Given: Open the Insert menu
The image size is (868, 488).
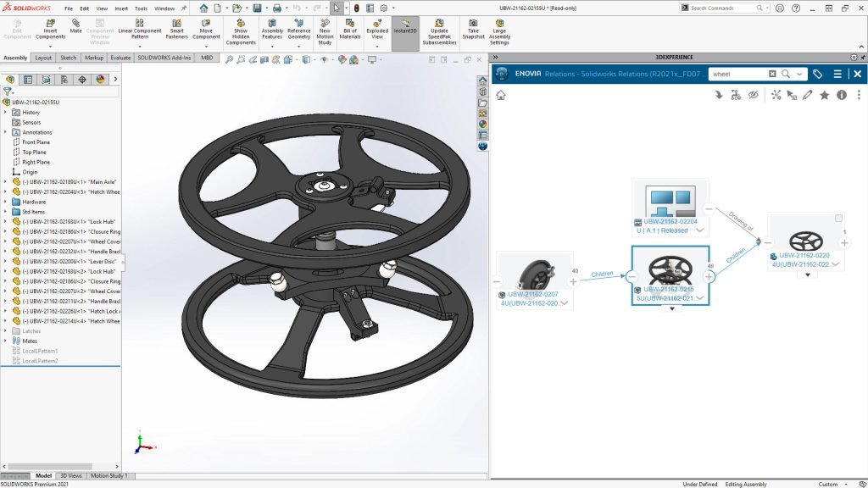Looking at the screenshot, I should coord(120,8).
